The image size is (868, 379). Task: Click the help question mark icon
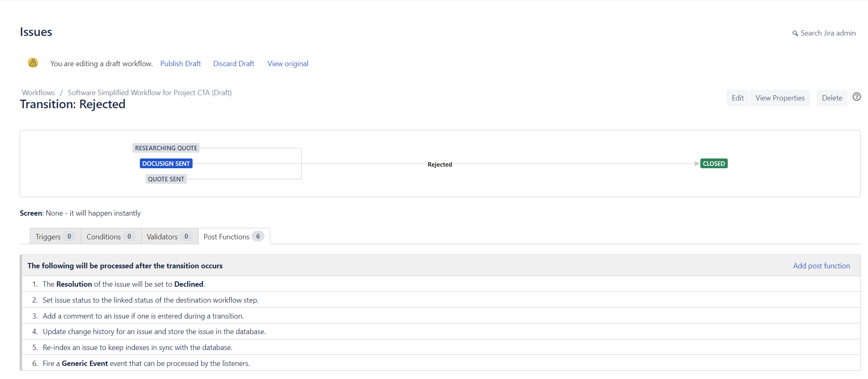[x=857, y=97]
